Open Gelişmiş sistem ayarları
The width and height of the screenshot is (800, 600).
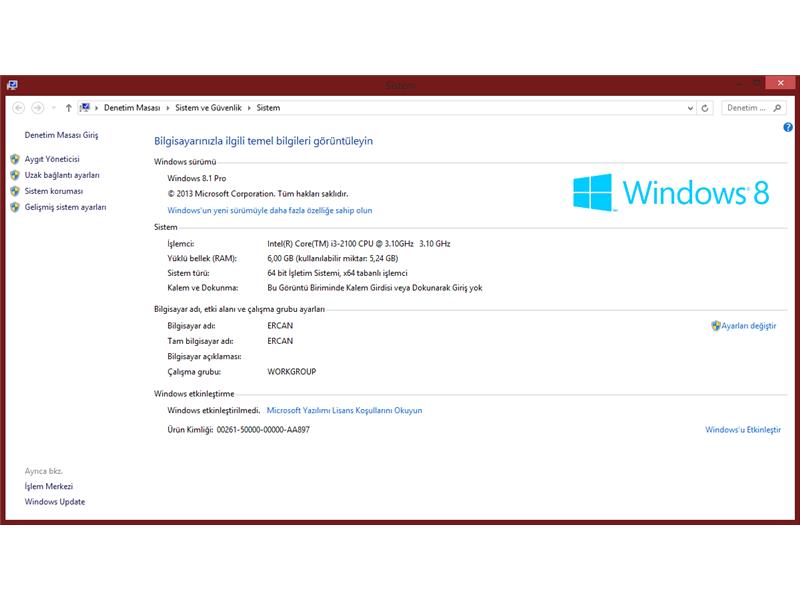coord(65,207)
